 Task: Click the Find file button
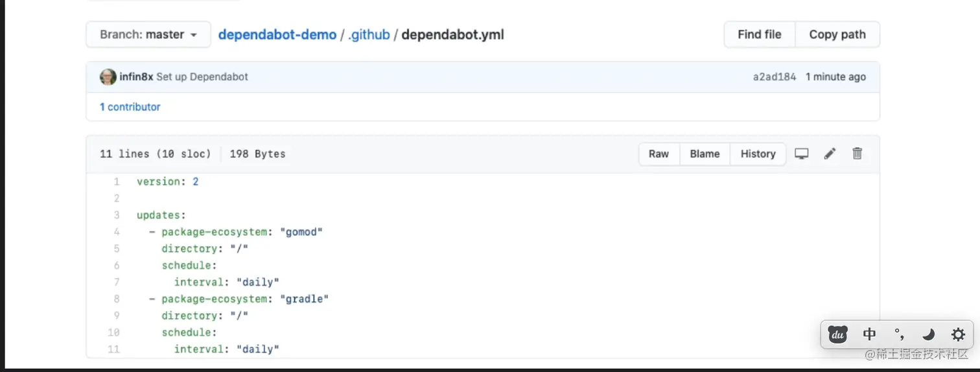(760, 34)
